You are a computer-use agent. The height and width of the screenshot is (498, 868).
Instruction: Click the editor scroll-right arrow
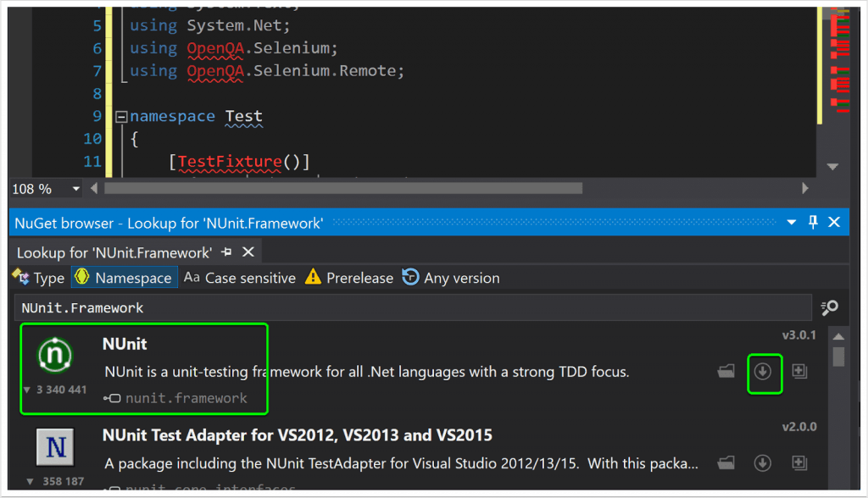[805, 189]
